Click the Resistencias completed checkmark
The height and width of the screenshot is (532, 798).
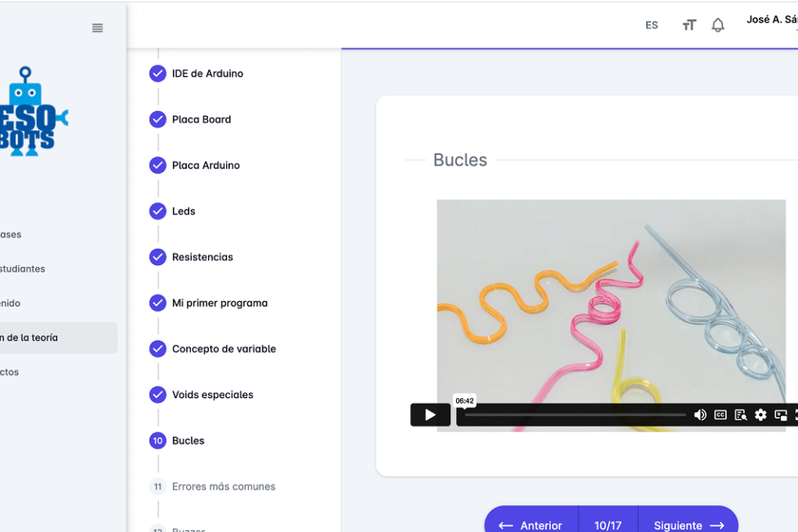(157, 257)
